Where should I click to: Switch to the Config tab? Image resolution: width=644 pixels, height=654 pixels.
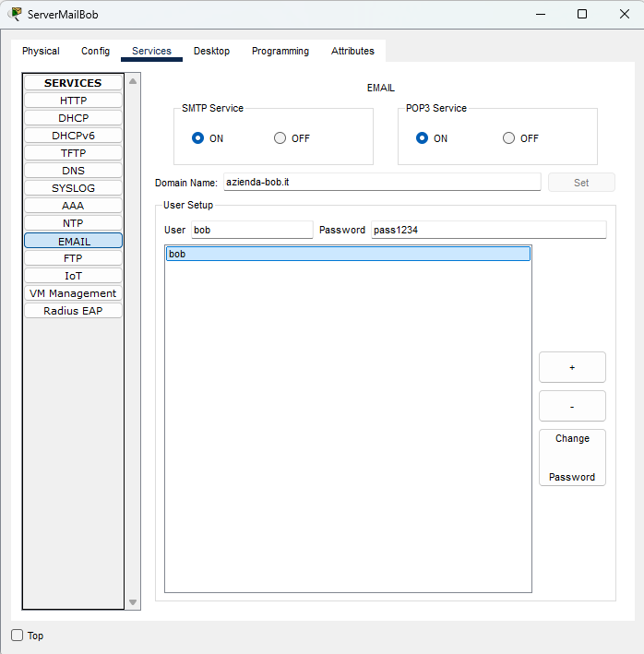click(95, 51)
